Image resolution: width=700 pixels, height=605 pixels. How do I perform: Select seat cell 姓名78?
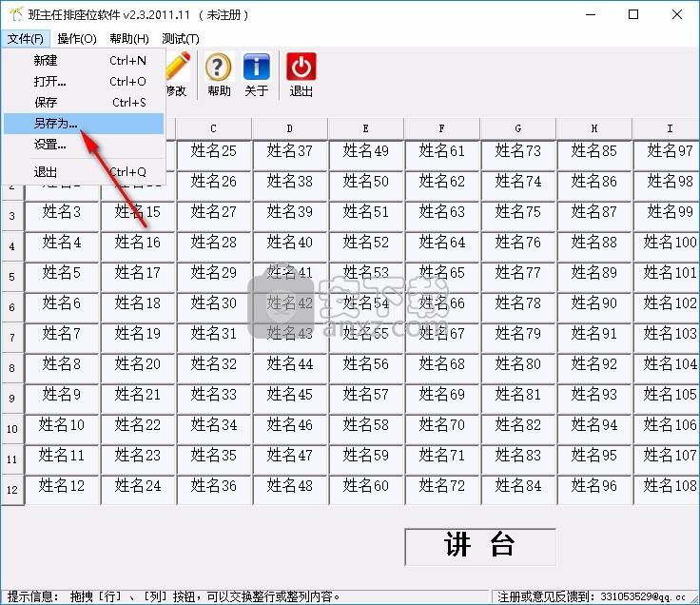point(518,307)
